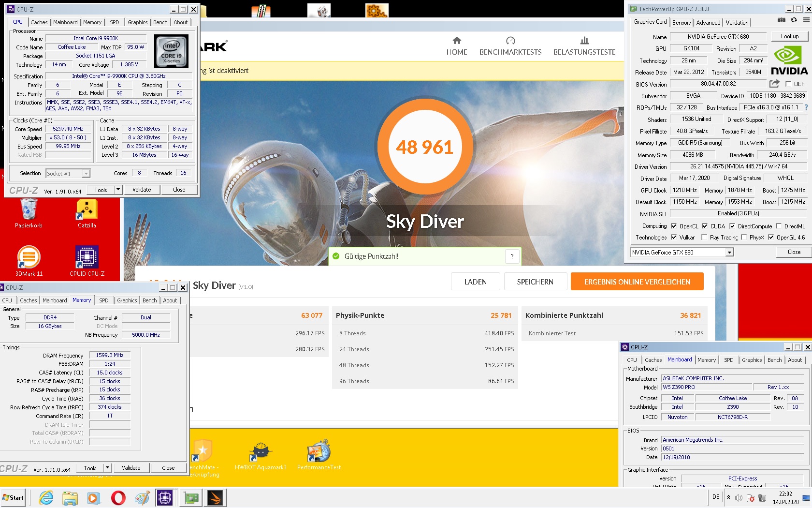Switch to CPU-Z taskbar button

(165, 498)
